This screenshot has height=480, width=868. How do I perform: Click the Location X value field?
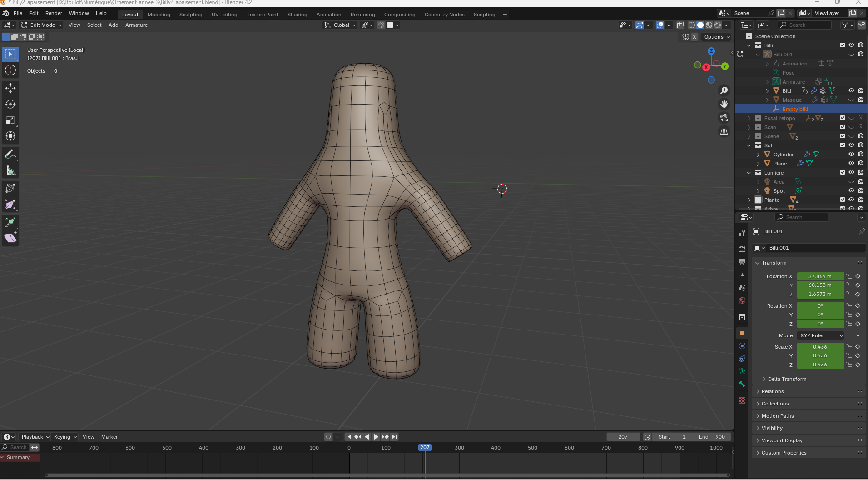pyautogui.click(x=820, y=276)
